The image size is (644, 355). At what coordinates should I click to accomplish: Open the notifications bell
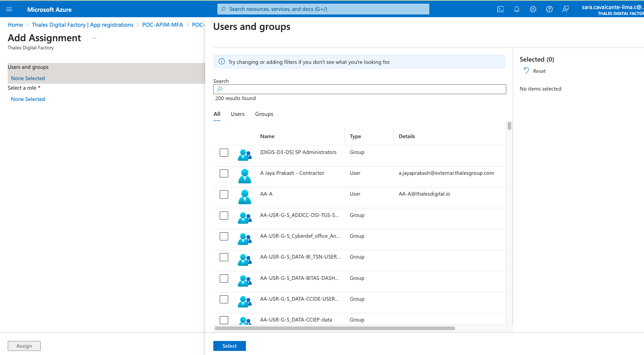517,9
